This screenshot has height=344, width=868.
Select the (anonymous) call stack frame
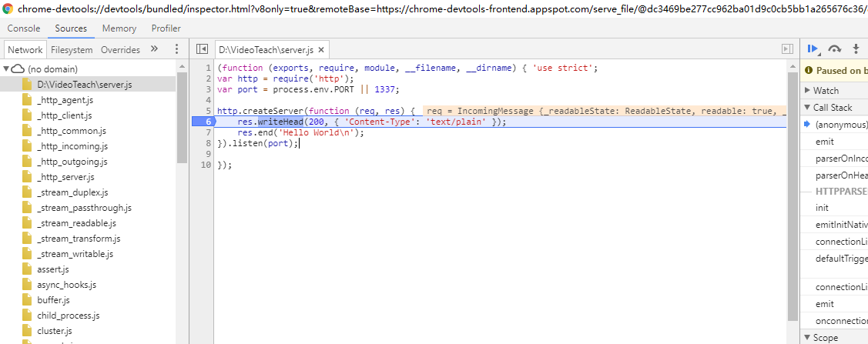[840, 125]
